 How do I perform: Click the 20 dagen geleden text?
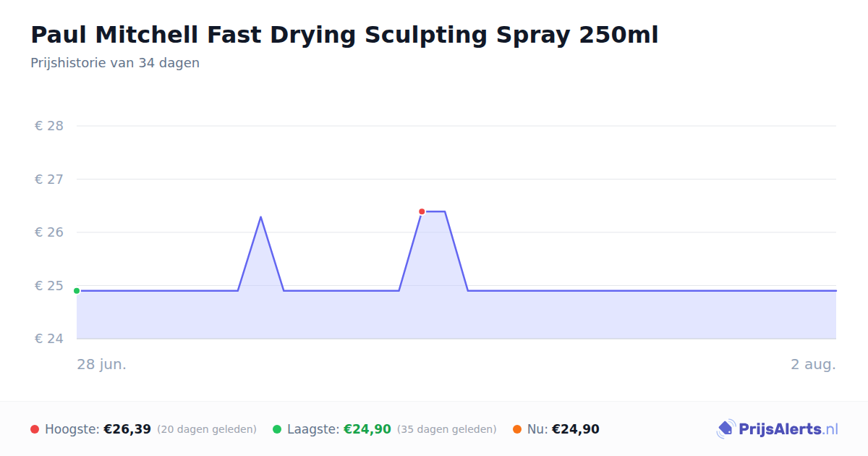pyautogui.click(x=207, y=429)
